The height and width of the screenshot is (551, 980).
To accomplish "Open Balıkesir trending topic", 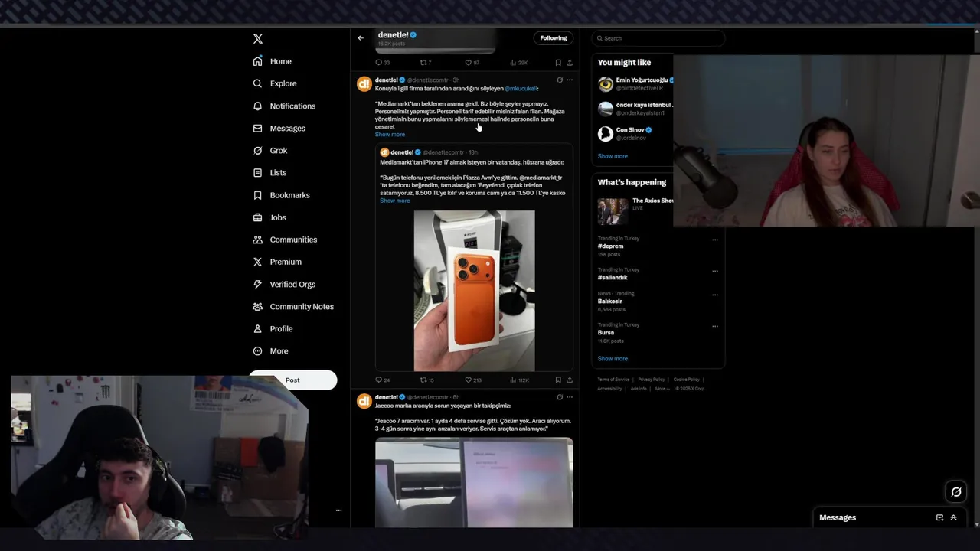I will 610,302.
